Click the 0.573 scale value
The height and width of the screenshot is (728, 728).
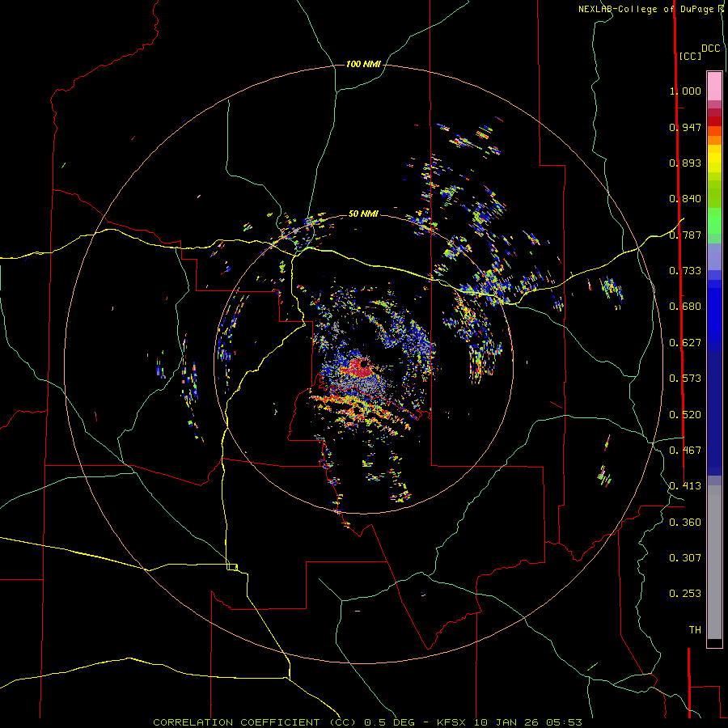pyautogui.click(x=685, y=379)
